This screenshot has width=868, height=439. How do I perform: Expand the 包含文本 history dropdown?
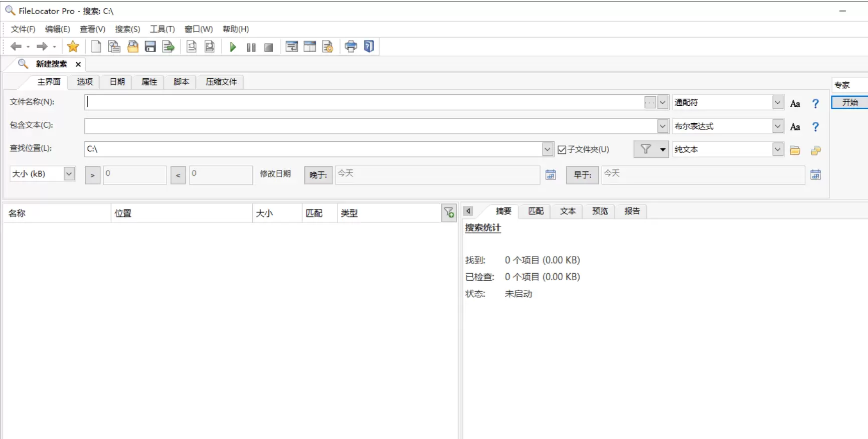[x=663, y=126]
